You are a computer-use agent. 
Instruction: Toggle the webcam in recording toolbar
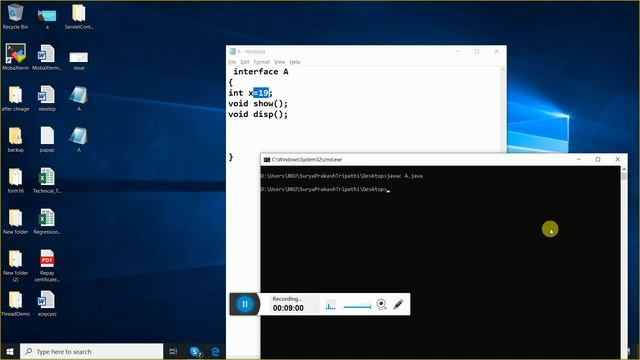point(381,304)
